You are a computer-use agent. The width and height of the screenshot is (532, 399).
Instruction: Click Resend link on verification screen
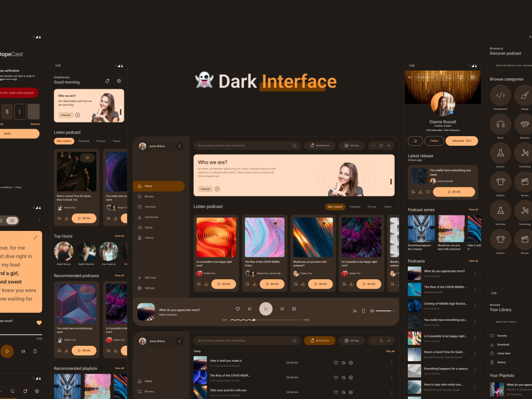click(35, 124)
